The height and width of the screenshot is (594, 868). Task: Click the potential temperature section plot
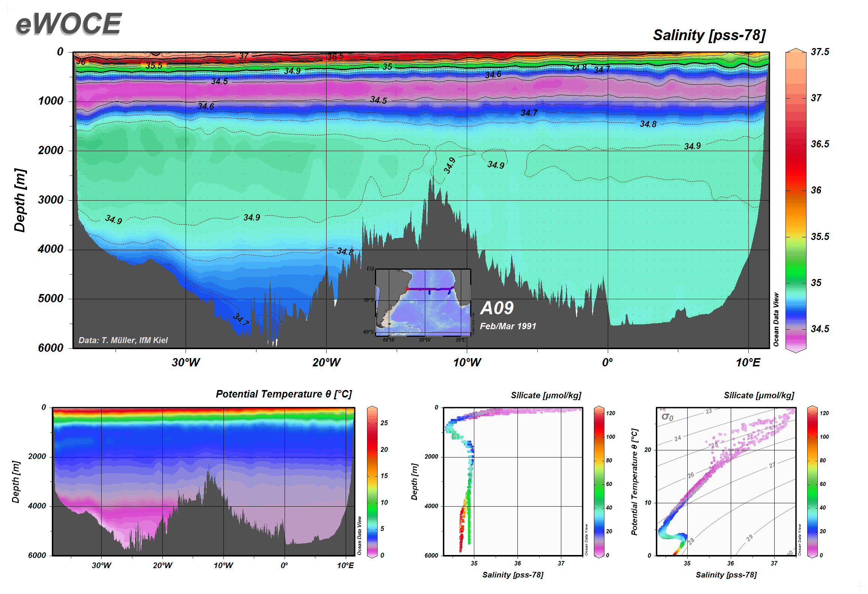click(x=203, y=481)
